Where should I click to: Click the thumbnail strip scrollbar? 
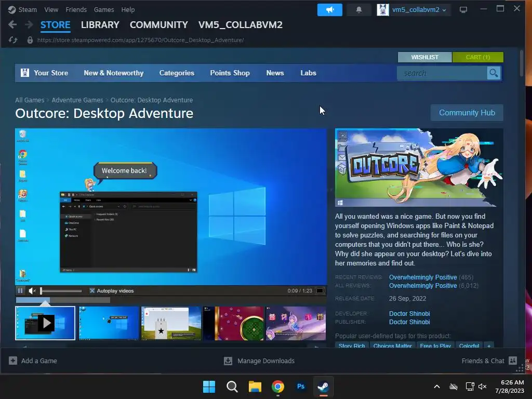(171, 347)
